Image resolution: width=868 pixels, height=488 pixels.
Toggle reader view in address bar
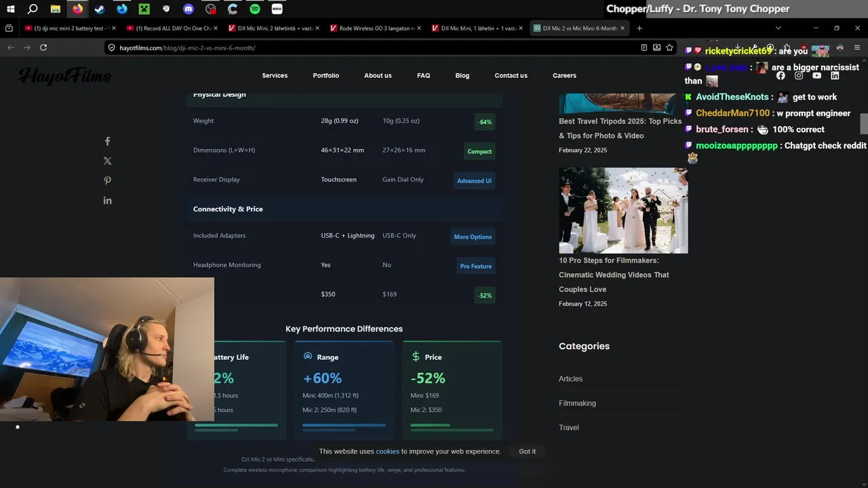(644, 47)
